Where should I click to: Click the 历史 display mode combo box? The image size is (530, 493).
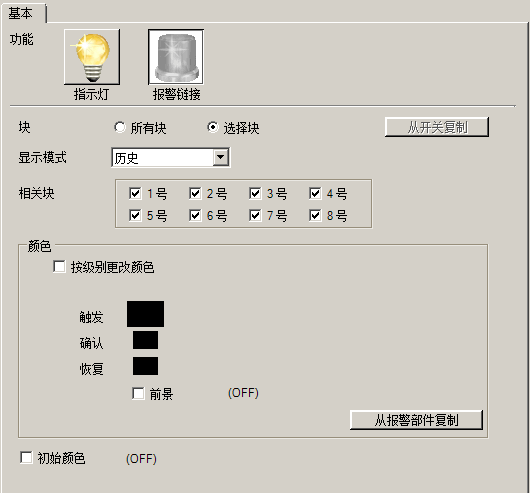tap(171, 157)
